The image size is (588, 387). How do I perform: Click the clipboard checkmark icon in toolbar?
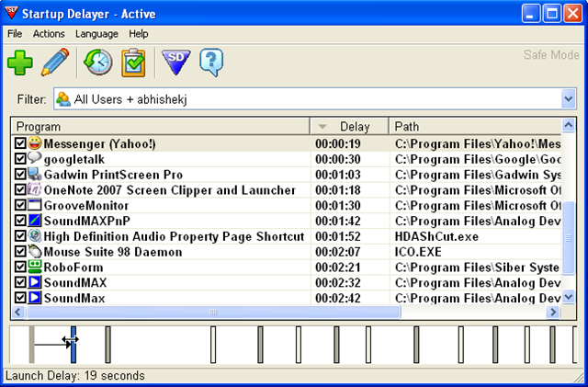133,63
